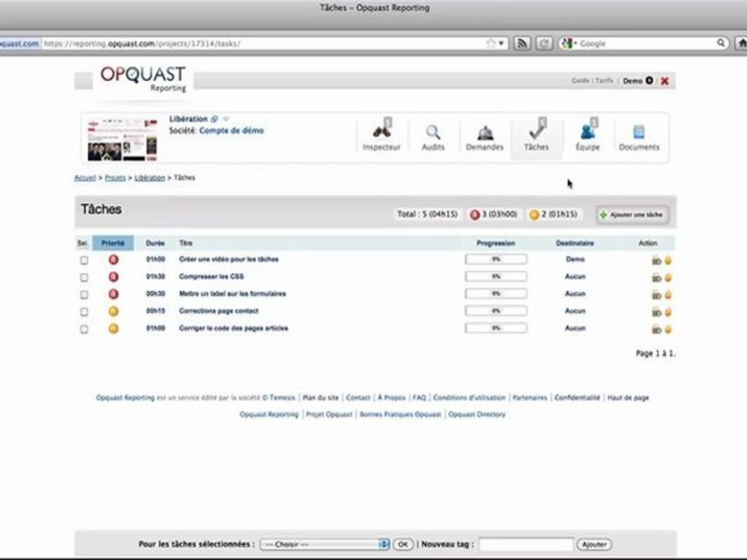Open the Libération breadcrumb link

tap(149, 177)
